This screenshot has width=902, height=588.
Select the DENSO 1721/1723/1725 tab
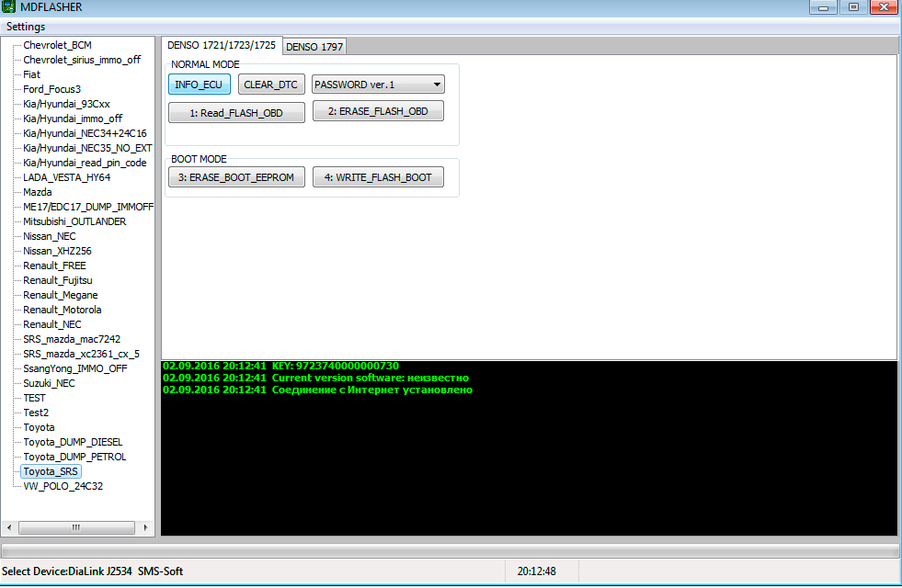221,45
